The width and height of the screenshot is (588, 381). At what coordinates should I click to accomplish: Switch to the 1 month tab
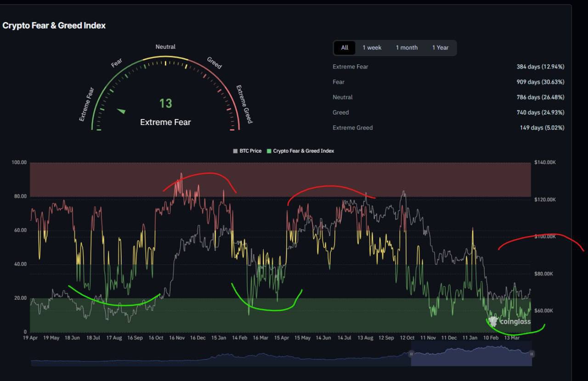point(406,47)
